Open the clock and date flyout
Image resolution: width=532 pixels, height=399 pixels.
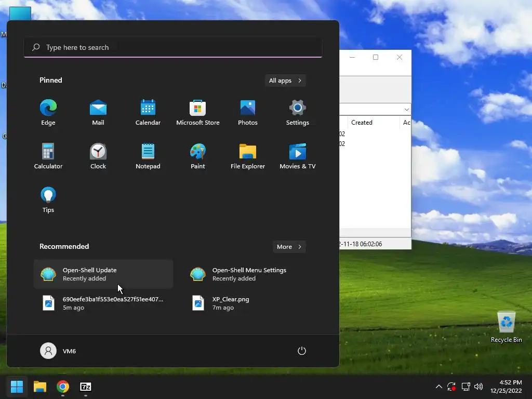506,387
